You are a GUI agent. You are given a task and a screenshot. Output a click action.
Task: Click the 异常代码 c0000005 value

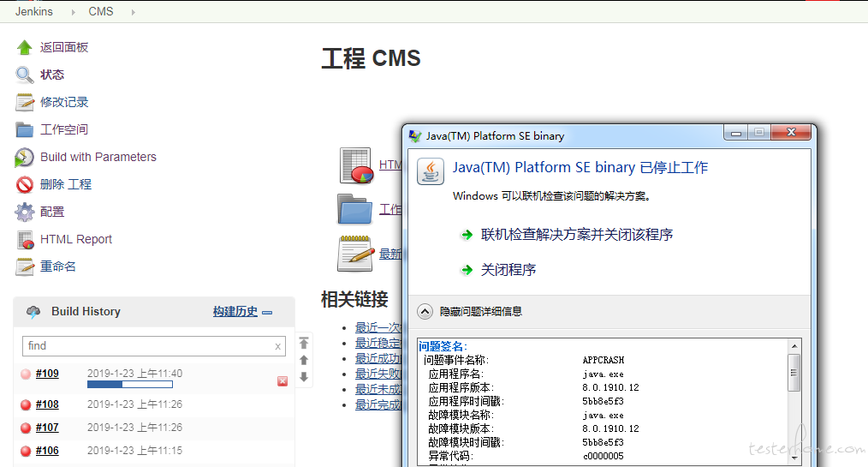[603, 457]
